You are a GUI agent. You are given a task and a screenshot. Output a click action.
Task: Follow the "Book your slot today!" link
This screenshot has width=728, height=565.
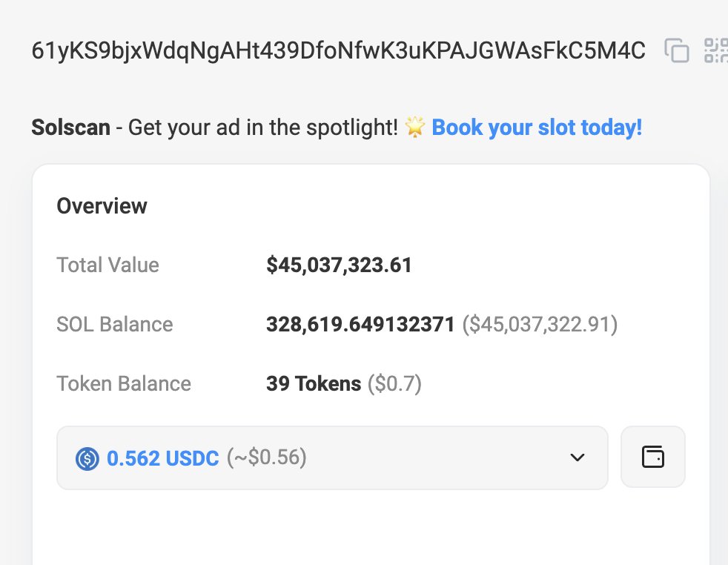tap(537, 128)
